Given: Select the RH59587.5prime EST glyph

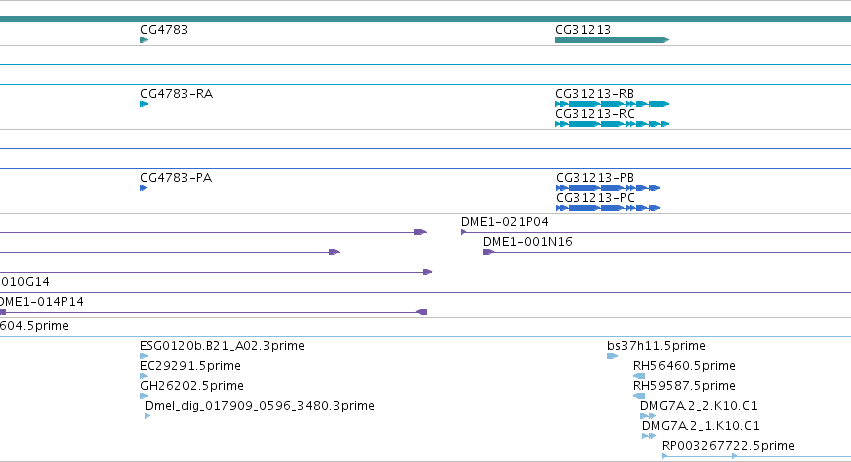Looking at the screenshot, I should [639, 396].
